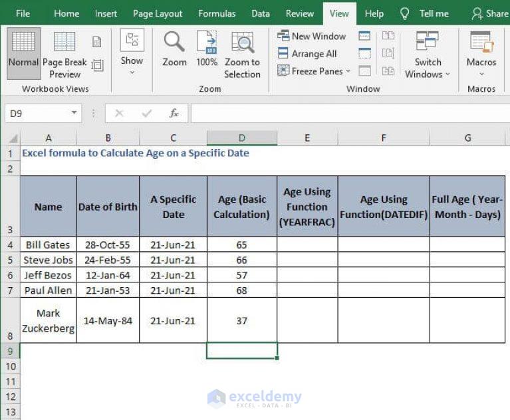Click the Tell me lightbulb search
This screenshot has height=420, width=510.
[x=424, y=13]
